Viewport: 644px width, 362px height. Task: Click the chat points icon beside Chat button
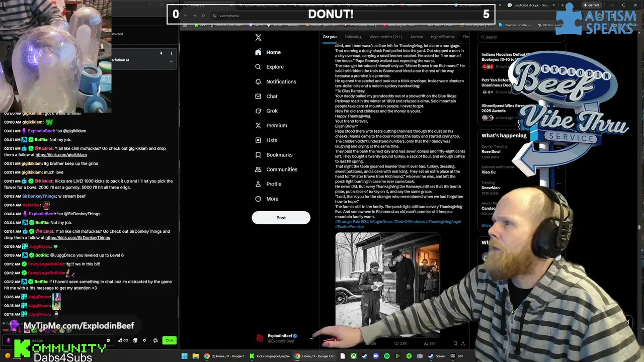pos(155,340)
